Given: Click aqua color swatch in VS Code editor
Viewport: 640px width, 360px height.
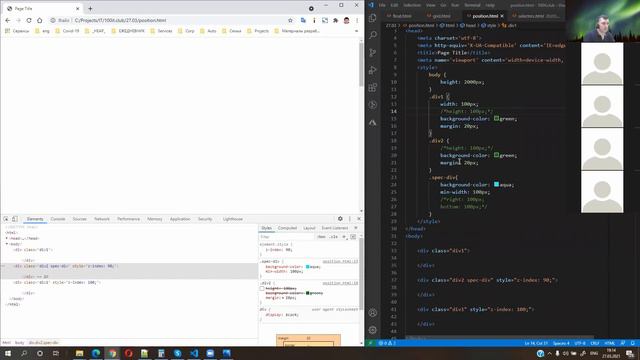Looking at the screenshot, I should click(496, 184).
